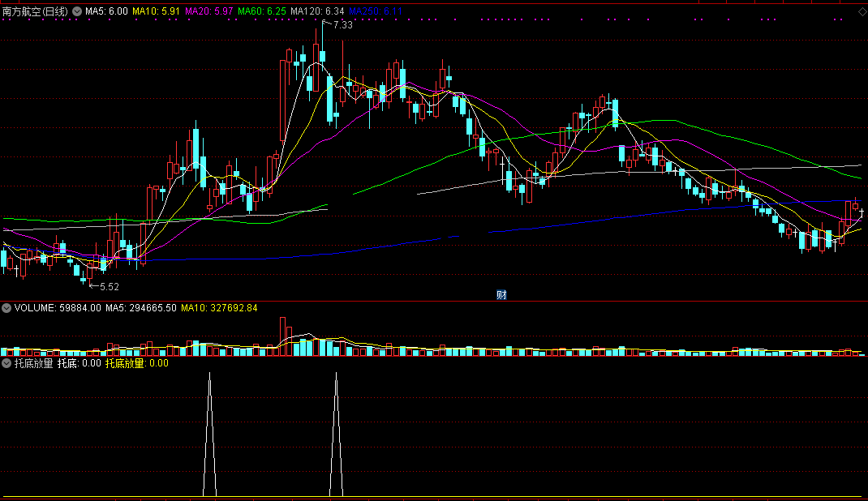Click the white 托底放量 indicator name
This screenshot has width=868, height=501.
(34, 363)
